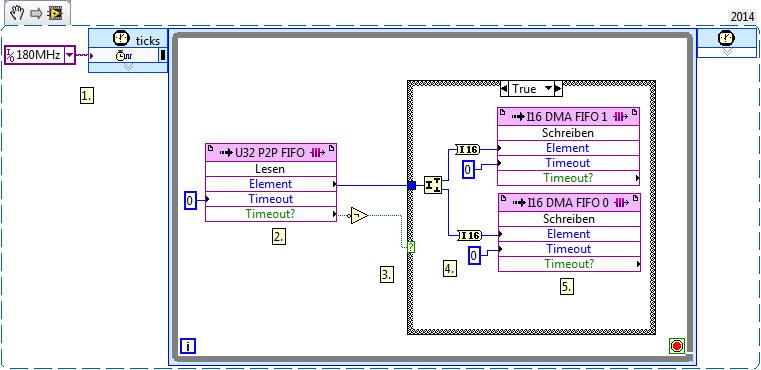761x370 pixels.
Task: Click Timeout input of I16 DMA FIFO 0
Action: pyautogui.click(x=569, y=249)
